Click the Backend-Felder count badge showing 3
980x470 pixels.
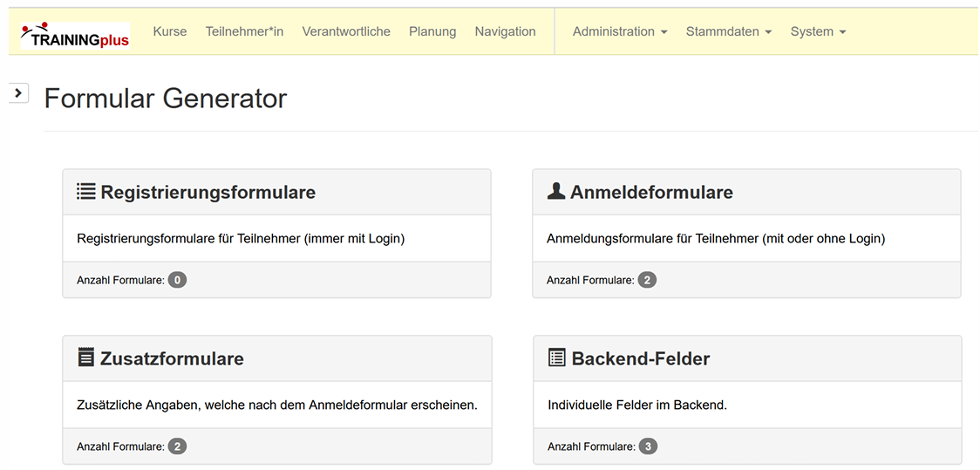pos(648,446)
